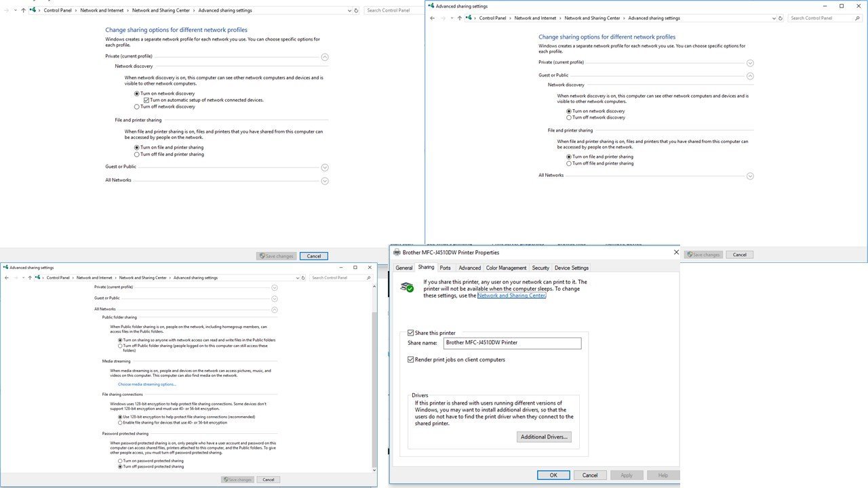Image resolution: width=868 pixels, height=488 pixels.
Task: Expand Guest or Public in the Private-expanded window
Action: [x=325, y=167]
